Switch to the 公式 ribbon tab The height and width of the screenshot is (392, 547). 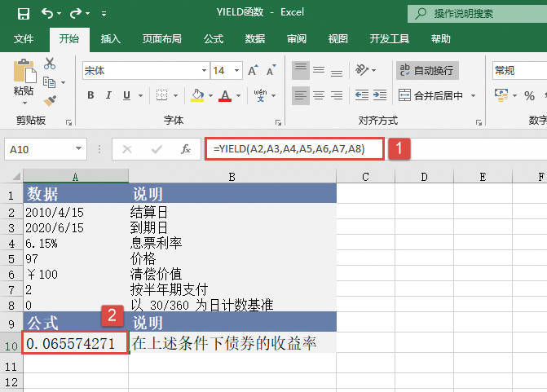pos(214,38)
